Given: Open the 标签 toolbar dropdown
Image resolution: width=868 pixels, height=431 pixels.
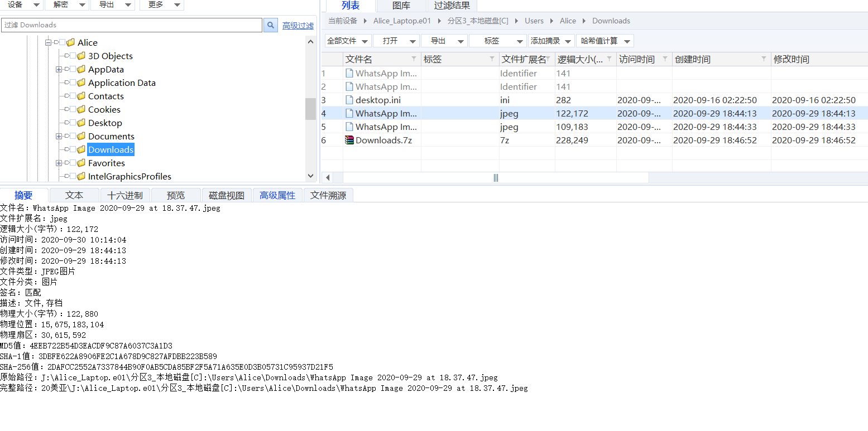Looking at the screenshot, I should click(x=498, y=41).
